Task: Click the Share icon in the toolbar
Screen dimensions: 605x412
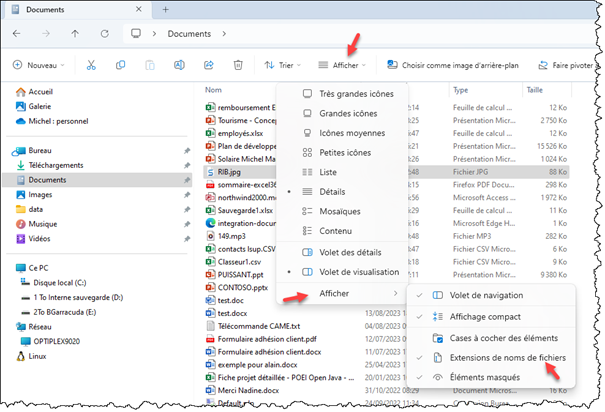Action: point(209,65)
